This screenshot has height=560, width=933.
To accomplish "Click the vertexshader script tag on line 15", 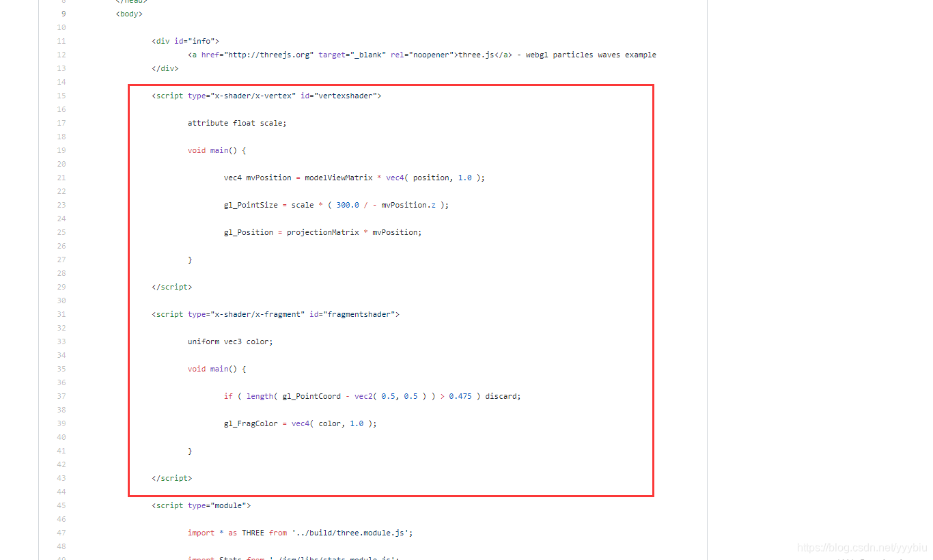I will pyautogui.click(x=266, y=96).
